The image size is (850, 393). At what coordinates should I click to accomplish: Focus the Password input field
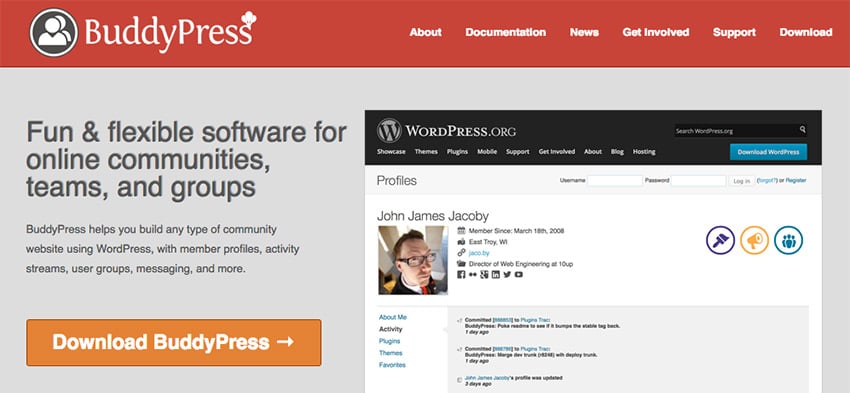tap(698, 181)
